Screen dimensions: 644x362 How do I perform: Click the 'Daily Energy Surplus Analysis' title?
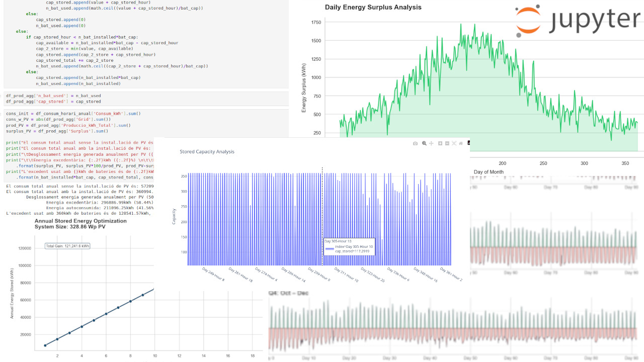(x=373, y=7)
